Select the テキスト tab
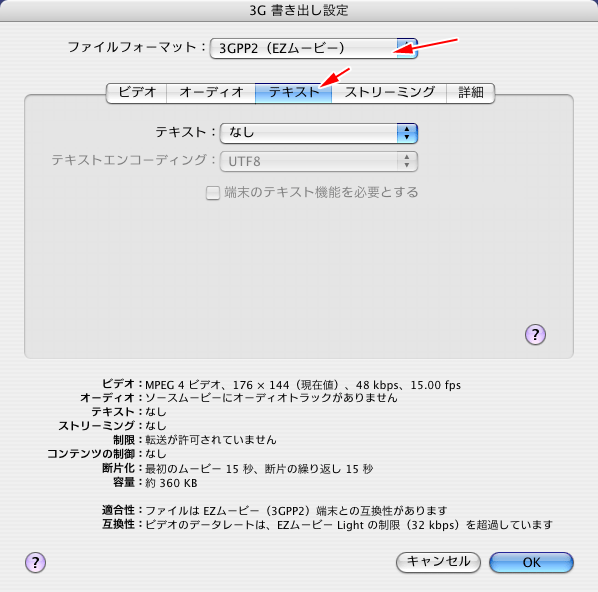Viewport: 598px width, 592px height. (293, 93)
